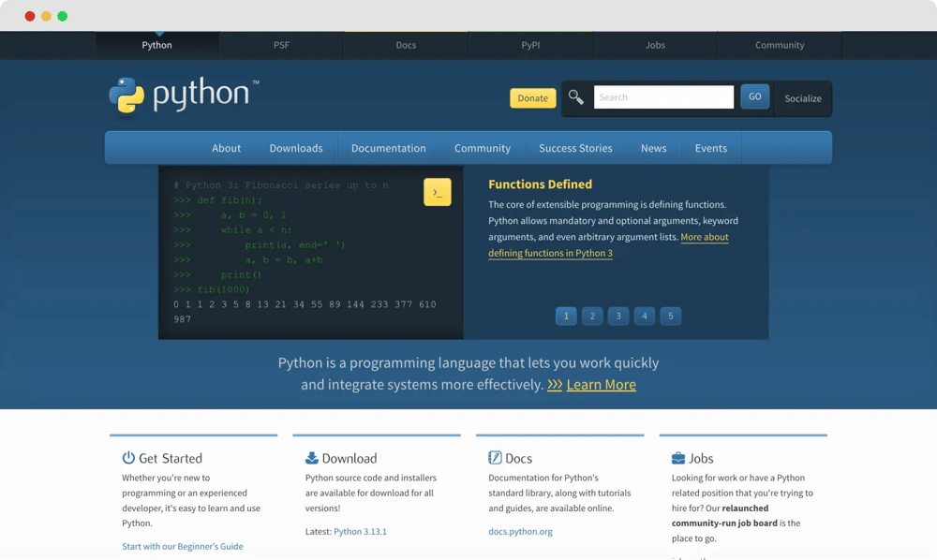This screenshot has width=937, height=560.
Task: Switch to the PyPI tab
Action: [x=530, y=44]
